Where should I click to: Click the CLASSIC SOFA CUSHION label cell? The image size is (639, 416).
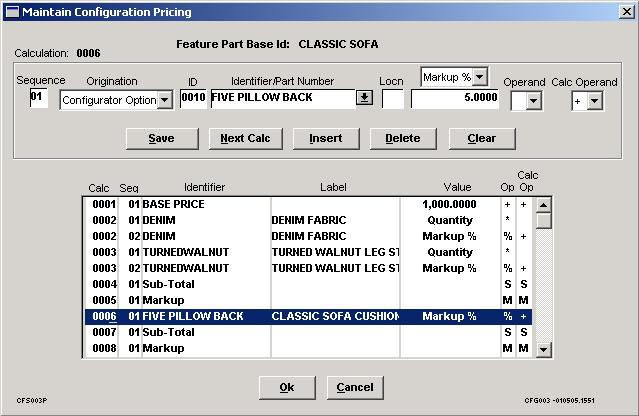335,317
